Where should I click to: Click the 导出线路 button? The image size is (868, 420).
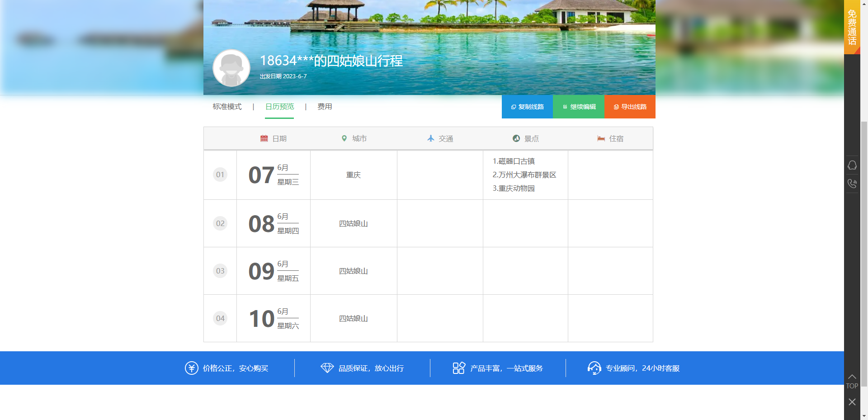point(630,107)
